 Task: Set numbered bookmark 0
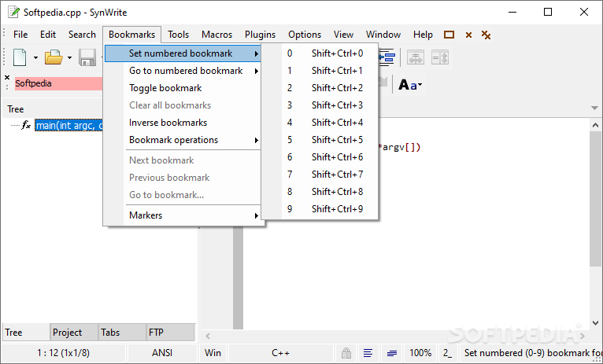320,53
